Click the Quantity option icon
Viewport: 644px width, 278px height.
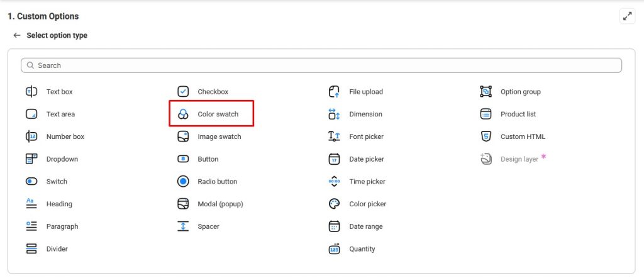pyautogui.click(x=335, y=249)
